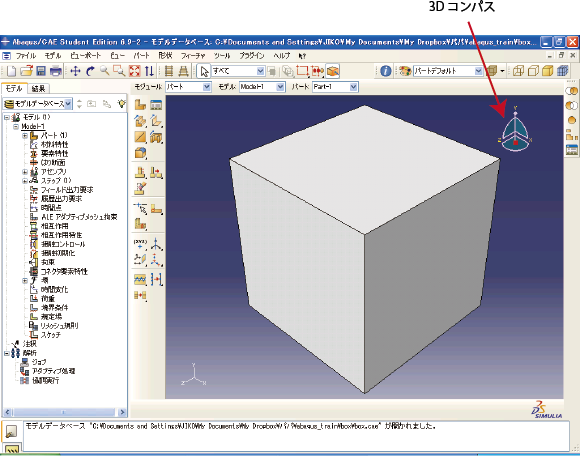Click the 3D compass in the viewport

coord(515,131)
